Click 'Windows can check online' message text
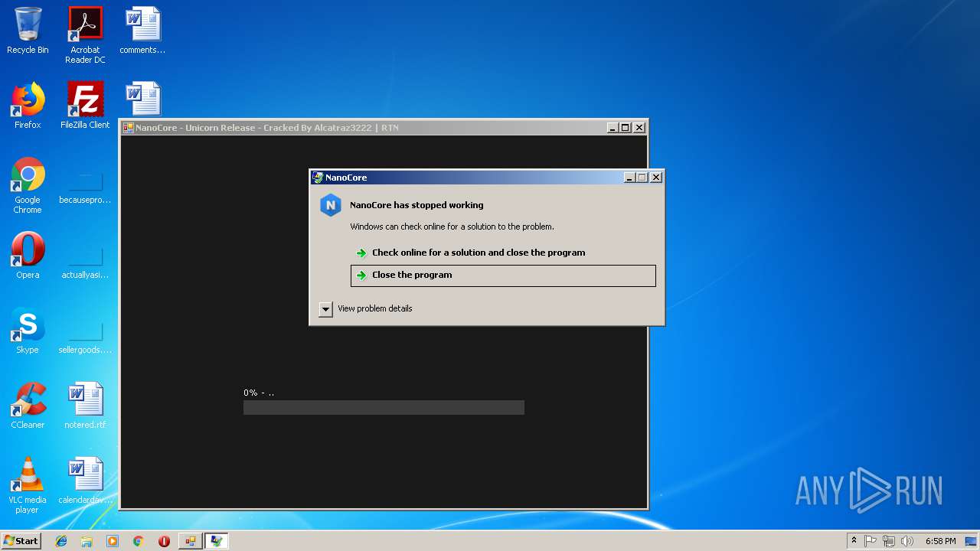This screenshot has width=980, height=551. (452, 227)
